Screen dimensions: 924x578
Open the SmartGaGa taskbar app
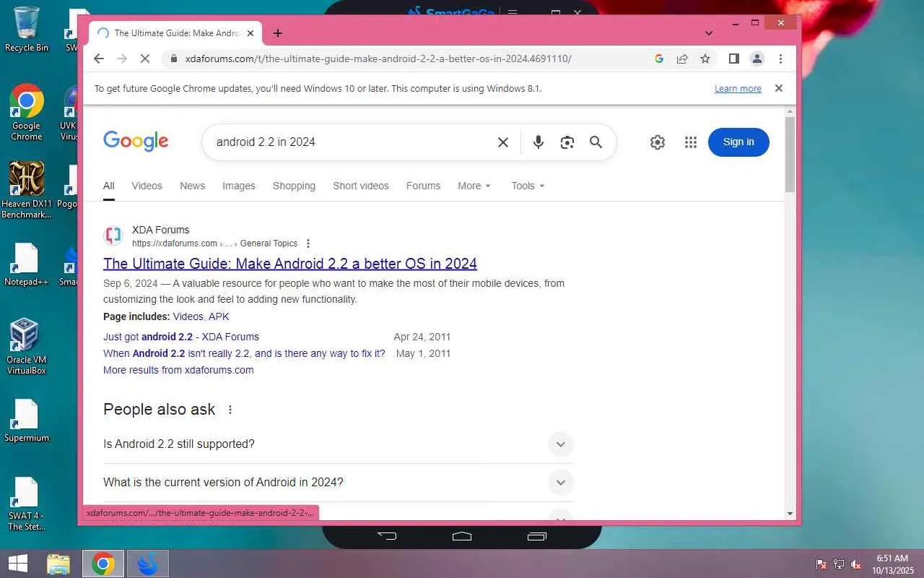[x=148, y=564]
